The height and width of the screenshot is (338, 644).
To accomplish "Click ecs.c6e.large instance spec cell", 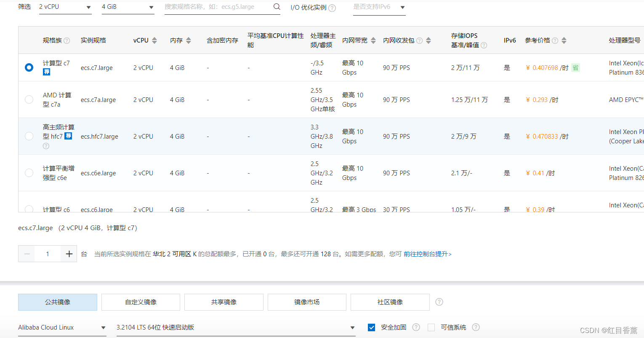I will 98,173.
